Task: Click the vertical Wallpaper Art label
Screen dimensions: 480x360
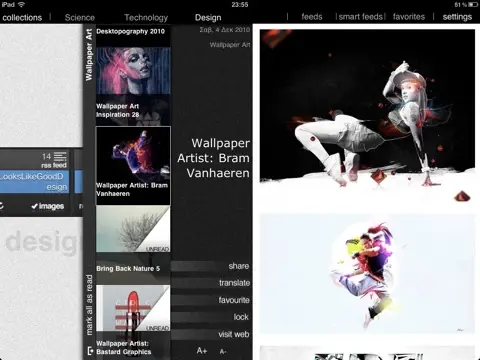Action: [x=89, y=55]
